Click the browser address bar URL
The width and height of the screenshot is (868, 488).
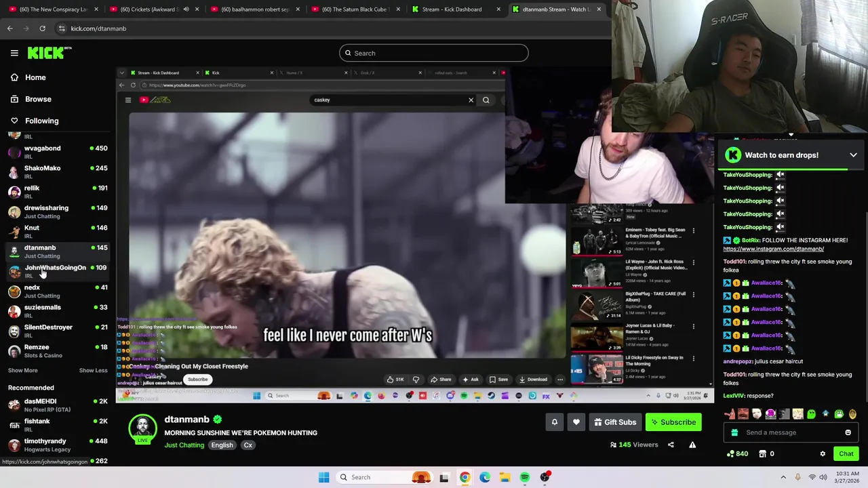point(98,28)
